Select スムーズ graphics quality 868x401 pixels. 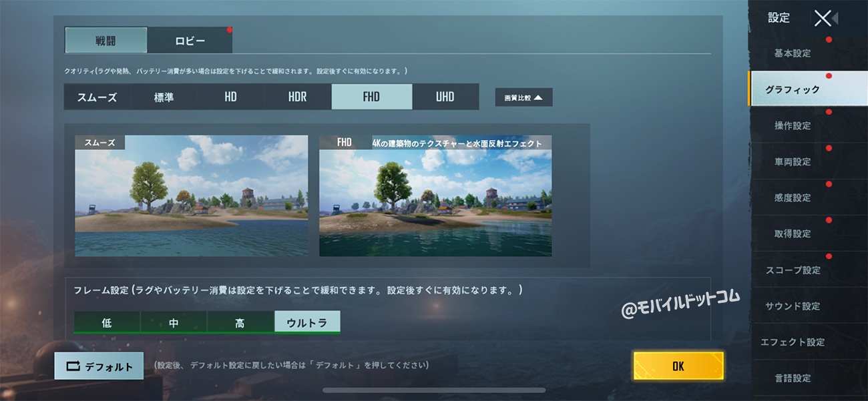pyautogui.click(x=97, y=97)
